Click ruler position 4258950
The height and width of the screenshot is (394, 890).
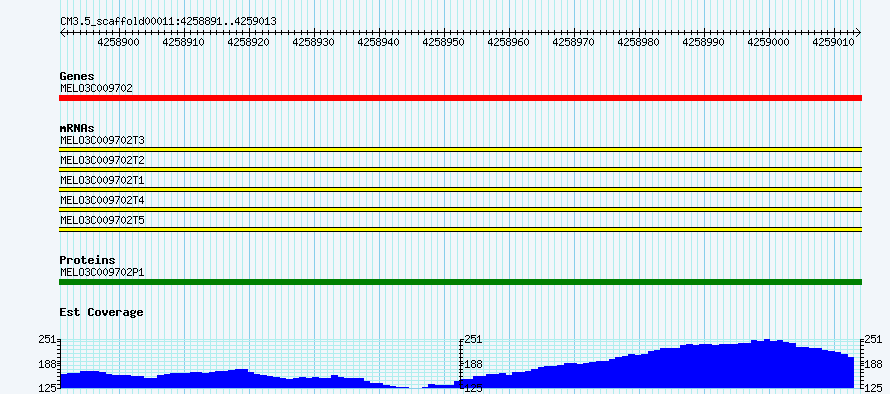pos(444,42)
